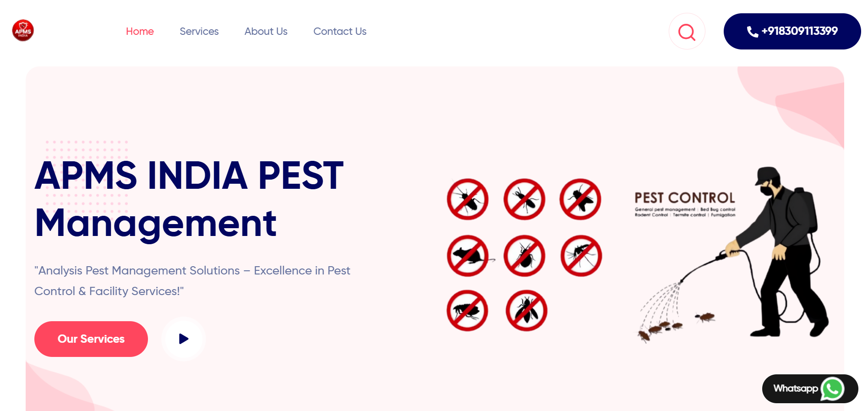Call the +918309113399 phone button
This screenshot has width=868, height=411.
(792, 31)
